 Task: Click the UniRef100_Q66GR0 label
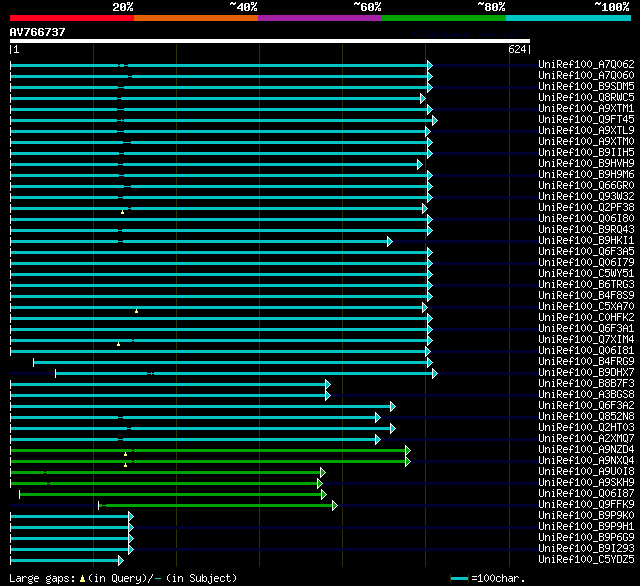click(x=586, y=186)
